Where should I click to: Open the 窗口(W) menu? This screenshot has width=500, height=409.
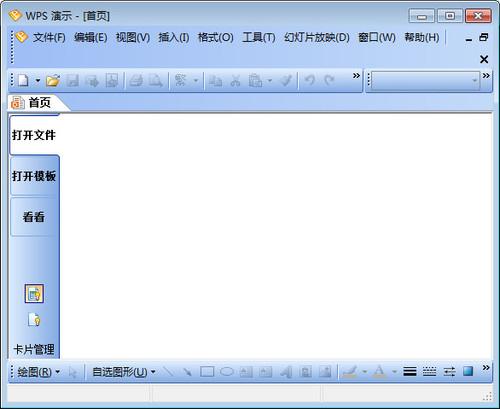coord(377,37)
